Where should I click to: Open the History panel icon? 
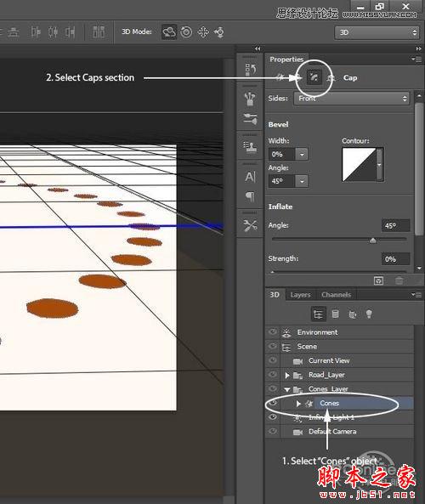click(x=250, y=70)
